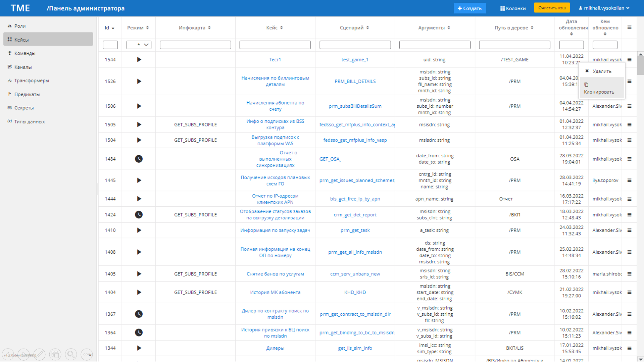The width and height of the screenshot is (644, 362).
Task: Open the hamburger menu in row 1445
Action: (629, 180)
